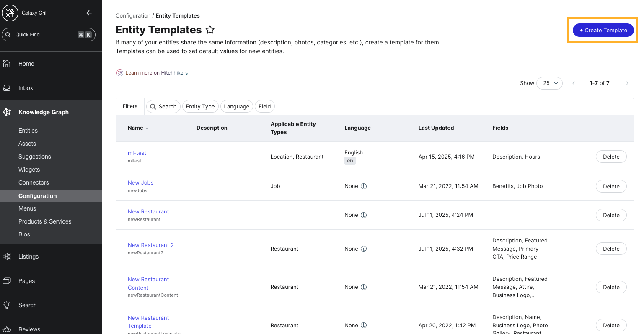Click the Galaxy Grill account logo

10,13
